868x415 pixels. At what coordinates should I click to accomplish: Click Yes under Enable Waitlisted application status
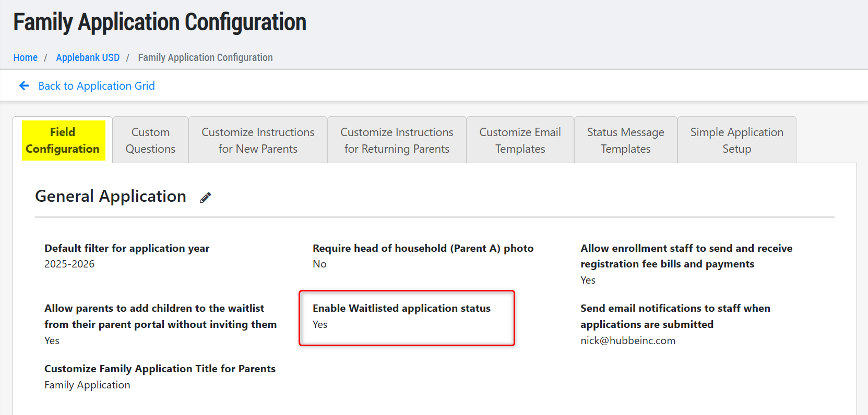(x=320, y=324)
